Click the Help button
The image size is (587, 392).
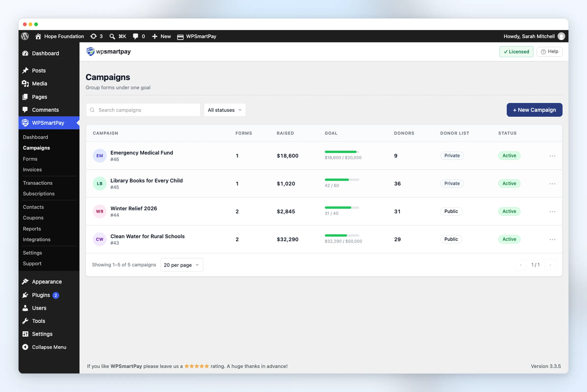pyautogui.click(x=550, y=52)
